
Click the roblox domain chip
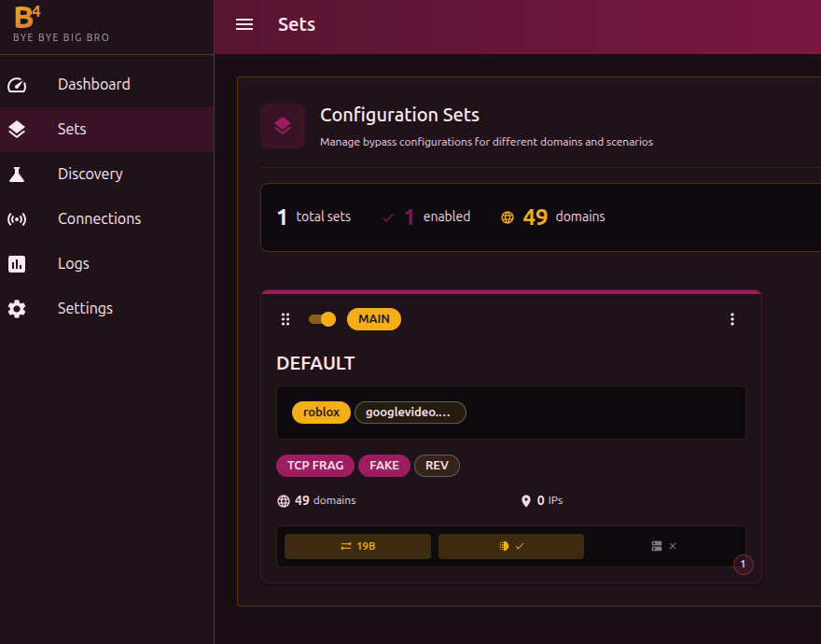point(321,413)
